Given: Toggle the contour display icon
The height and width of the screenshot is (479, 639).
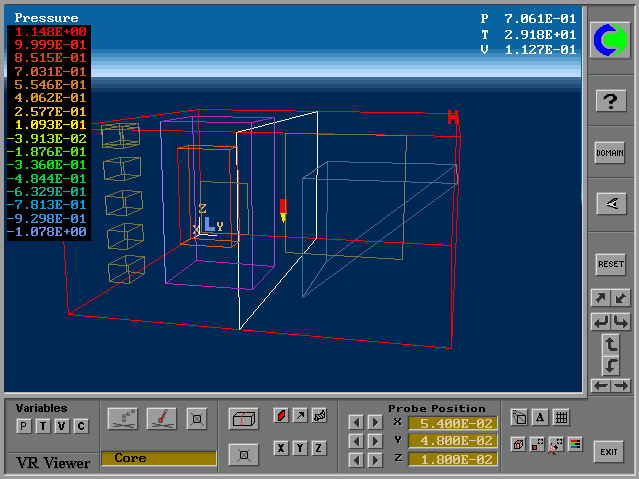Looking at the screenshot, I should (281, 415).
